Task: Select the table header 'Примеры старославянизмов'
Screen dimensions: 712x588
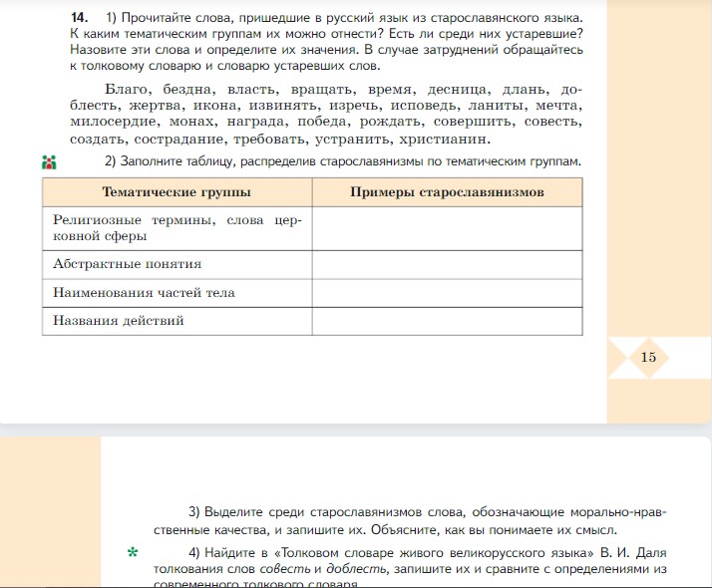Action: tap(448, 192)
